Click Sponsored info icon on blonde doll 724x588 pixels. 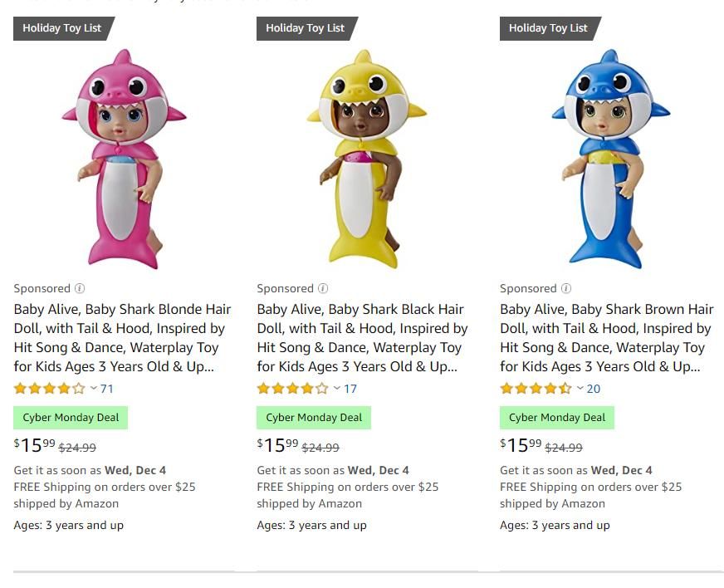[x=80, y=289]
